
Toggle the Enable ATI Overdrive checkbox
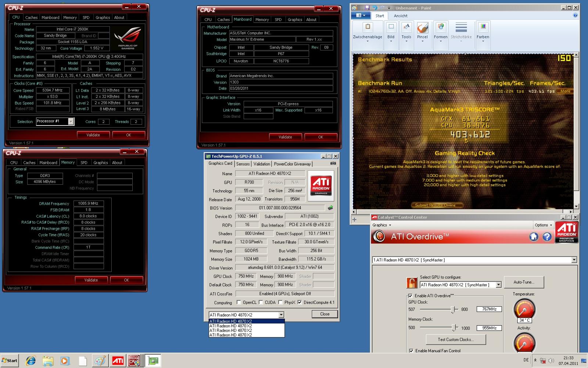410,296
